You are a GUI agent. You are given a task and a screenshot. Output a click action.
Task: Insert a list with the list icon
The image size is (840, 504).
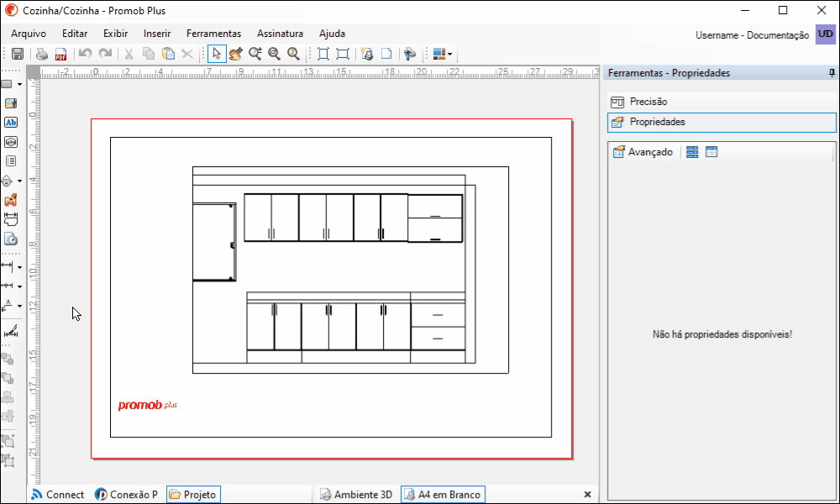10,161
